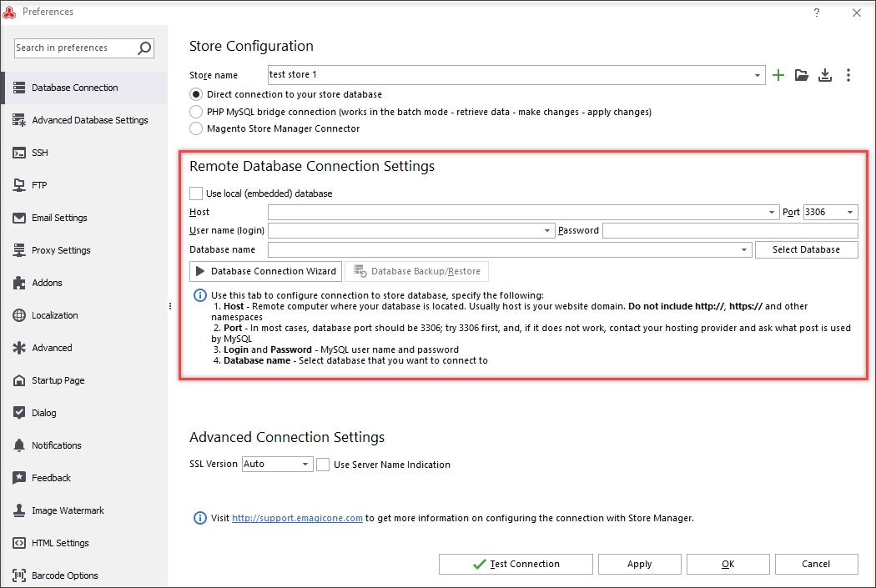Click the Select Database button
Image resolution: width=876 pixels, height=588 pixels.
coord(806,249)
